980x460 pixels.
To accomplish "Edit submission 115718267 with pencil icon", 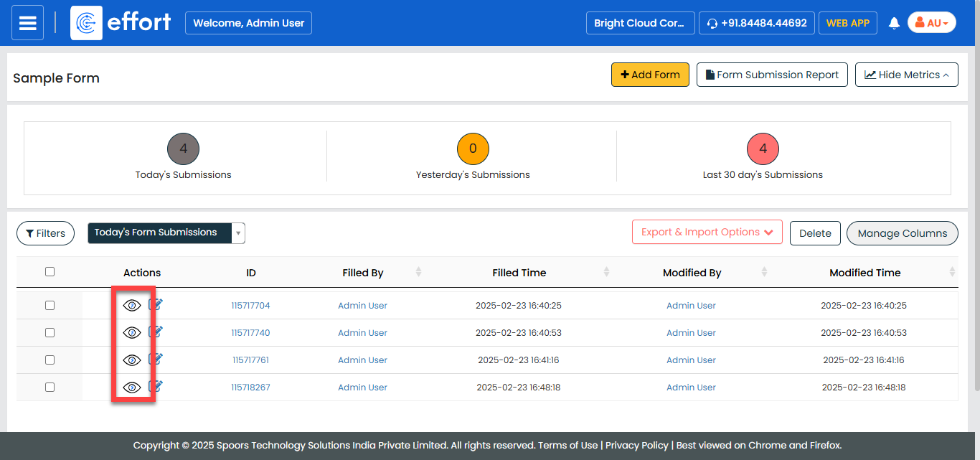I will coord(156,387).
